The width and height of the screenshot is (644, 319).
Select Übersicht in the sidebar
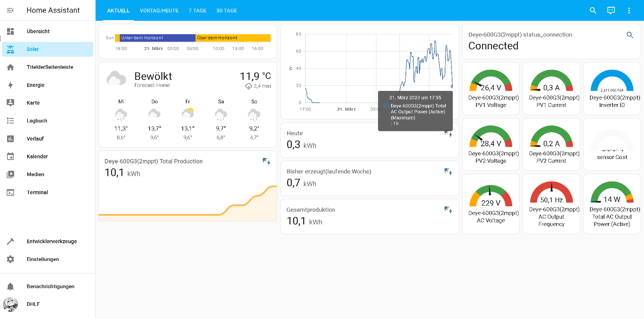click(48, 31)
